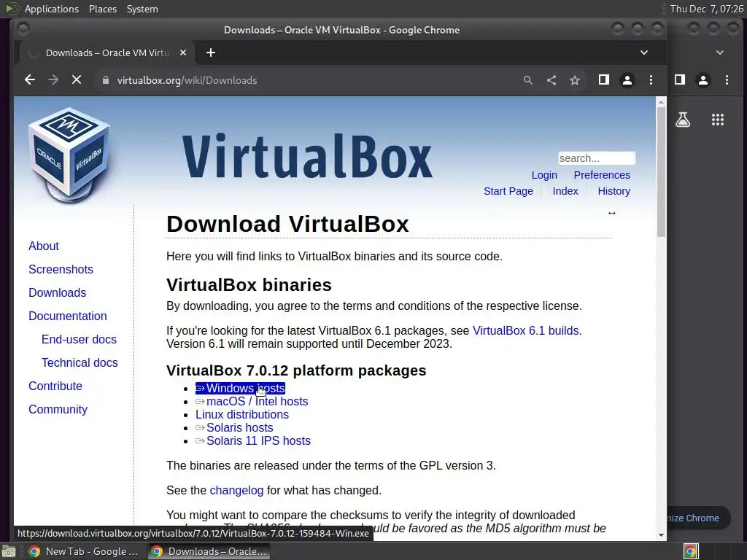
Task: Click the Customize Chrome button in background window
Action: pos(698,518)
